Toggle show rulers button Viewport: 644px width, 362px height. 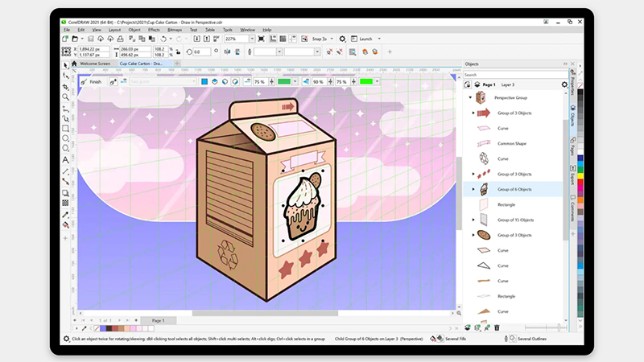pos(273,39)
